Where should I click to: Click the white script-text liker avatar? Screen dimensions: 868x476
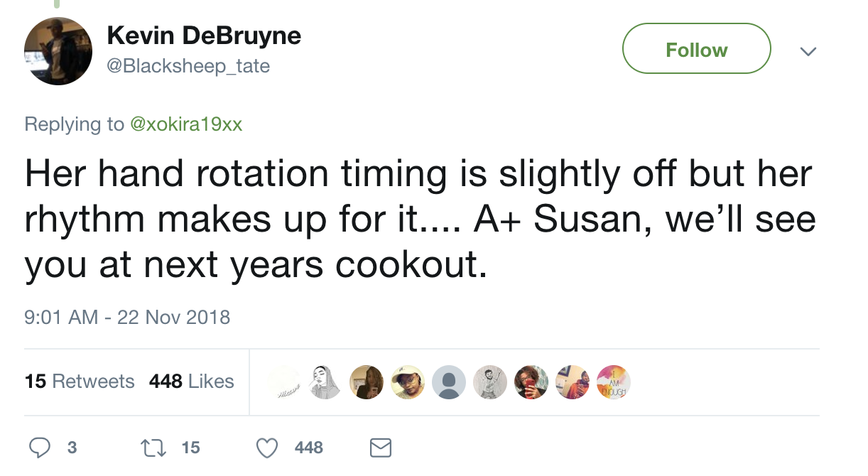coord(286,382)
